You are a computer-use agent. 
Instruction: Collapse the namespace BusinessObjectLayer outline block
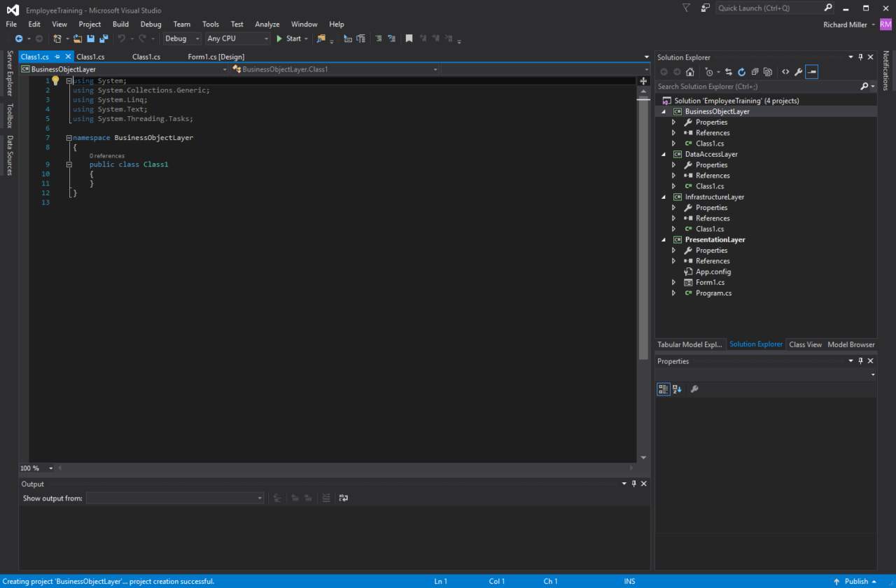coord(69,138)
